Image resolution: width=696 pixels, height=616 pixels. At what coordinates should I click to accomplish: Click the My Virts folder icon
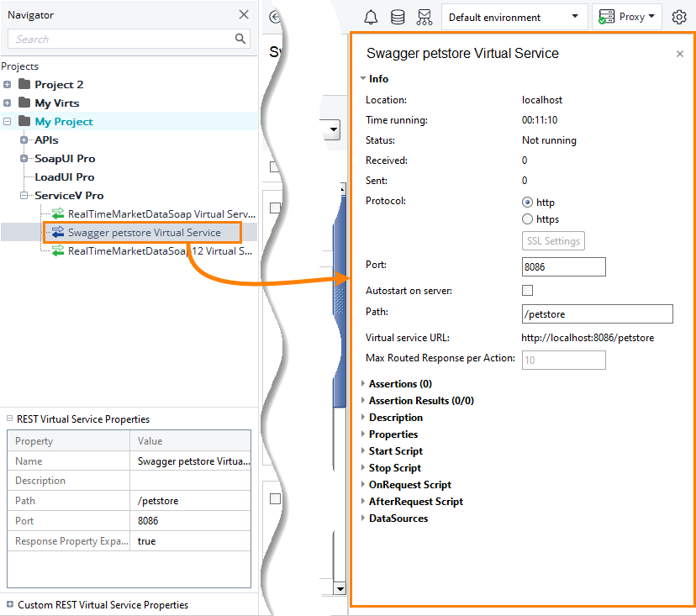coord(24,103)
